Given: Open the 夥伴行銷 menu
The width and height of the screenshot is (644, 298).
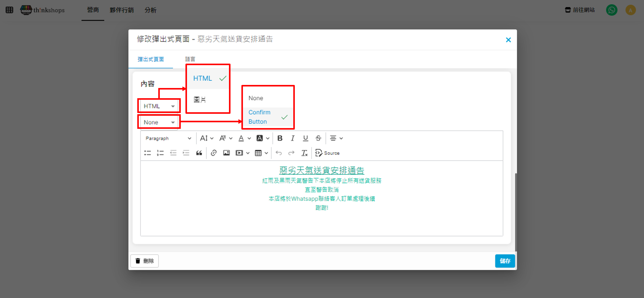Looking at the screenshot, I should click(121, 10).
